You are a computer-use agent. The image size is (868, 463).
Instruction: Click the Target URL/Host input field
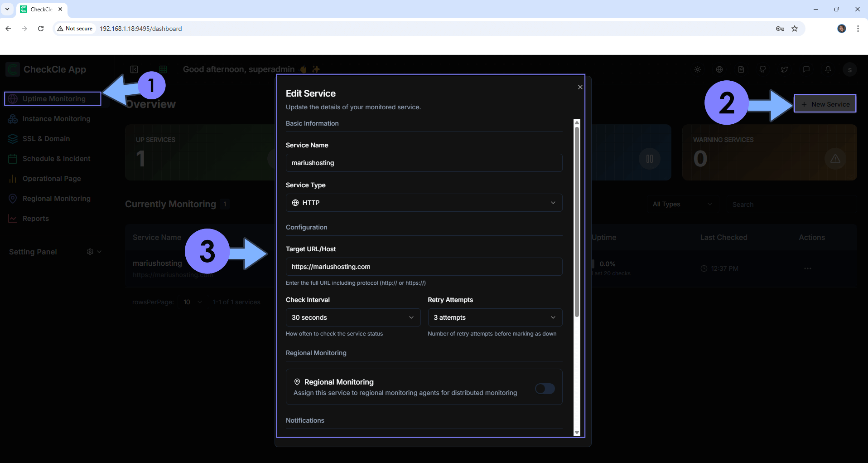(424, 267)
